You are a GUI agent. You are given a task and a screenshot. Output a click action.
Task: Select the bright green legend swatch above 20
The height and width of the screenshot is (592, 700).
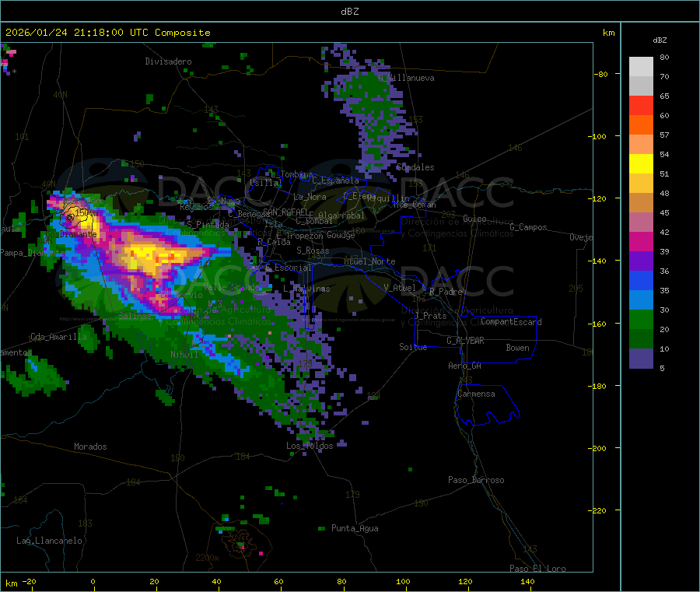click(641, 319)
